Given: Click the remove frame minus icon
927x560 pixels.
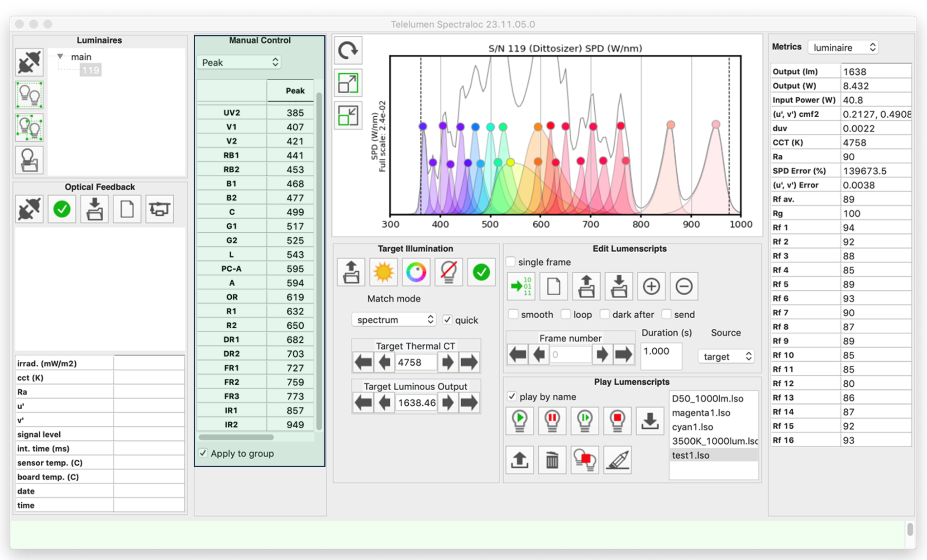Looking at the screenshot, I should [684, 287].
